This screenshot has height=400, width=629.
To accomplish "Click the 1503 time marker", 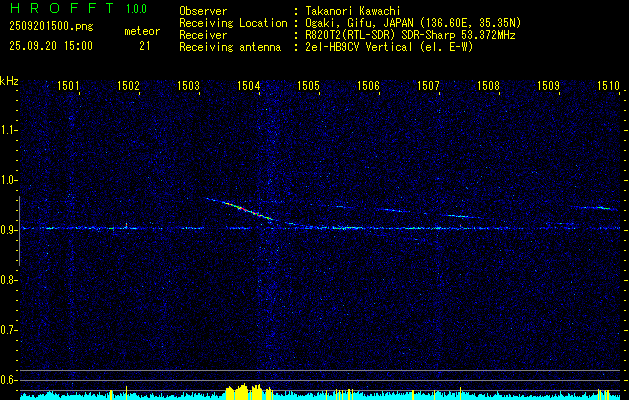I will pos(188,85).
